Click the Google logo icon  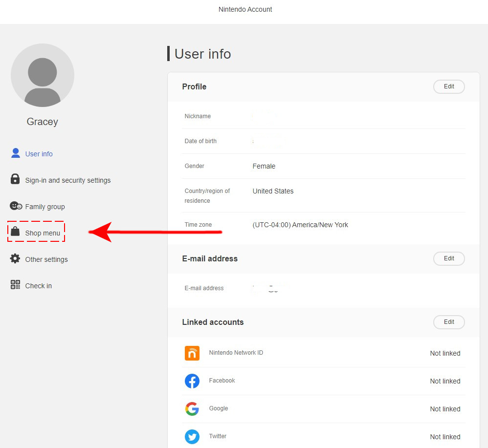click(x=192, y=409)
